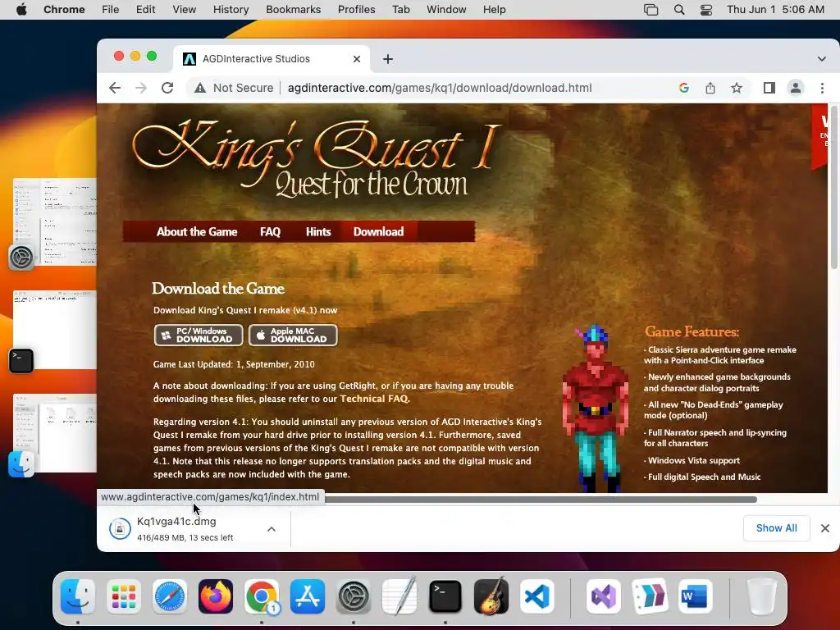Click the Google icon in address bar
840x630 pixels.
683,88
